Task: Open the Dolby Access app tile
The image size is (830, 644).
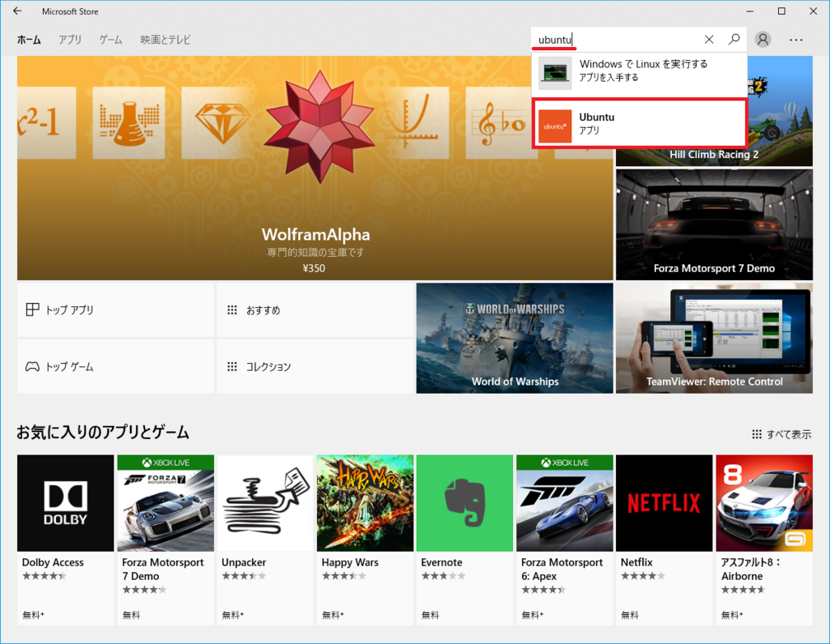Action: coord(65,540)
